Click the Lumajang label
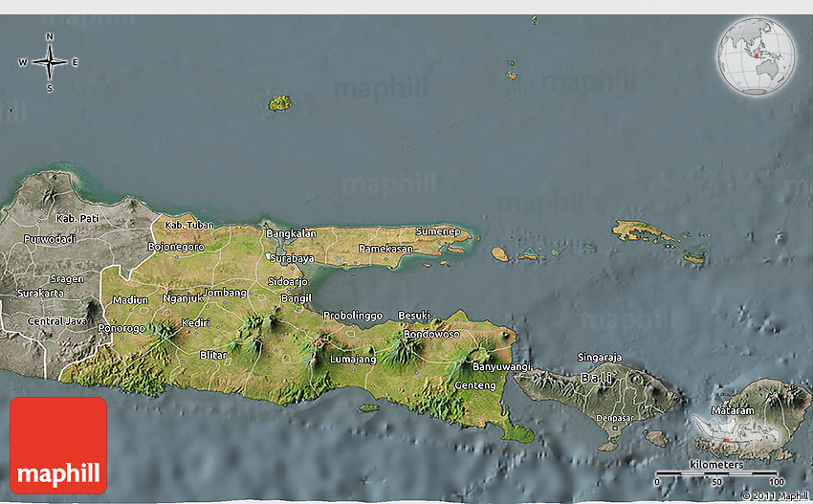 (352, 359)
